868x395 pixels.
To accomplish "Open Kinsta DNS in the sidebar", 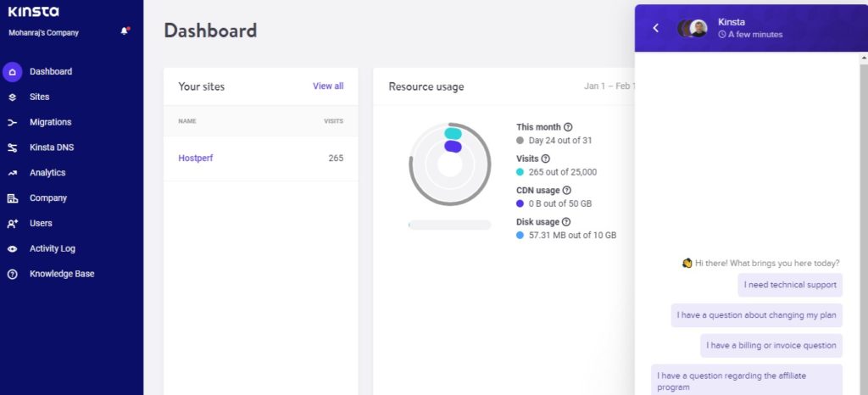I will coord(52,147).
